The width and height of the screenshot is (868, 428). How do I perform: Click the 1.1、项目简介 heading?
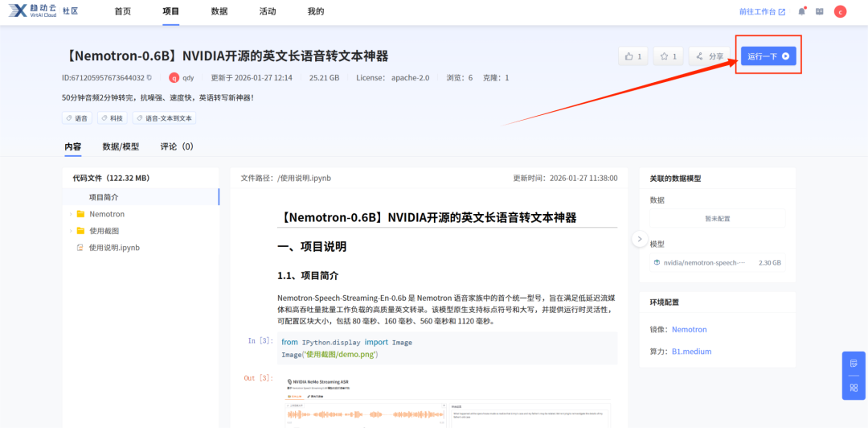point(307,275)
